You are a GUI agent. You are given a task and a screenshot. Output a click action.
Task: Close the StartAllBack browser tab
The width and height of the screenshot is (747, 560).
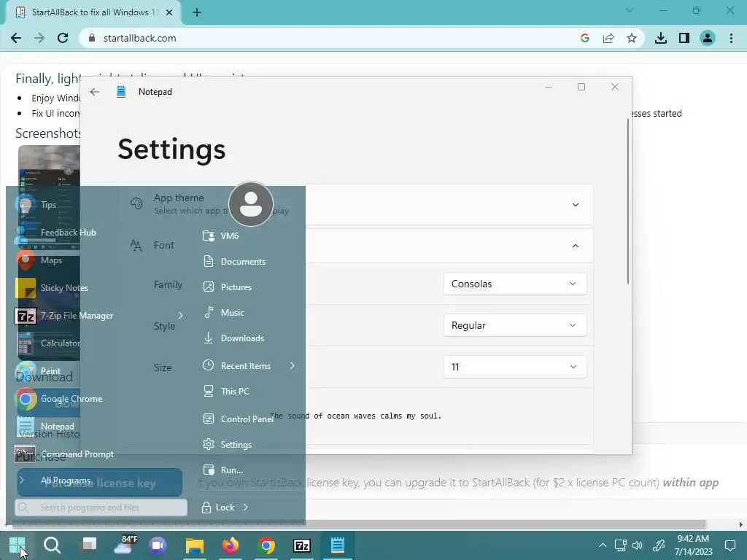pos(169,12)
